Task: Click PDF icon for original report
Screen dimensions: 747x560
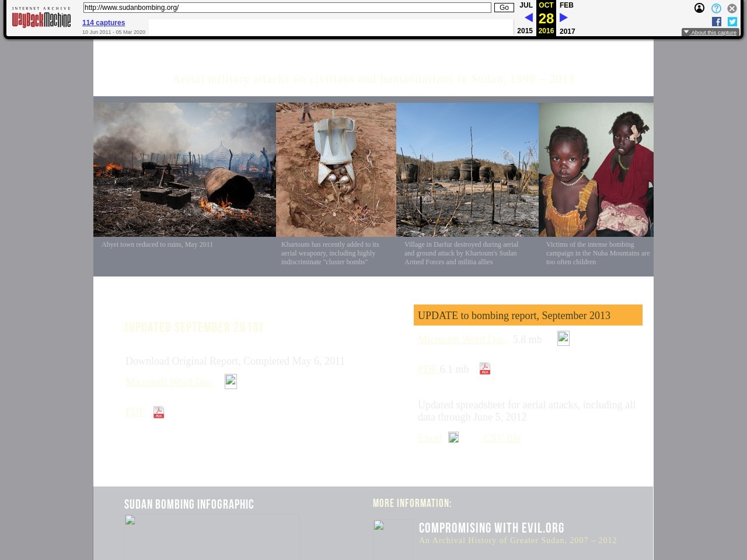Action: (159, 412)
